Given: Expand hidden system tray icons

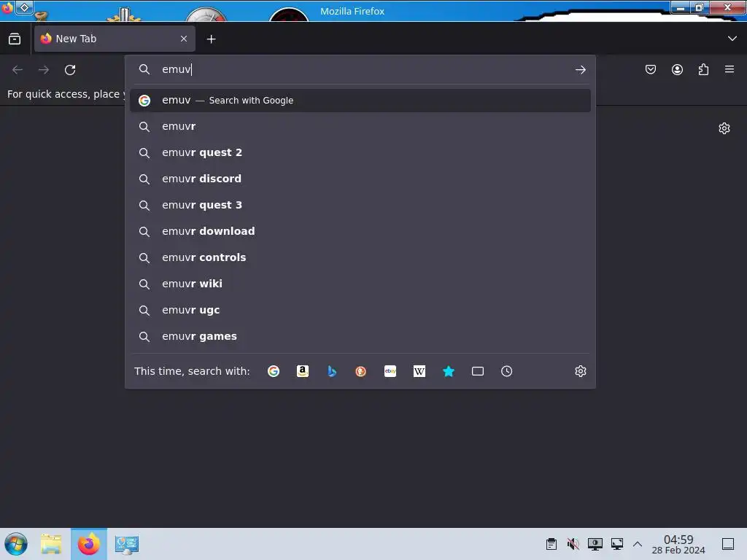Looking at the screenshot, I should tap(638, 544).
